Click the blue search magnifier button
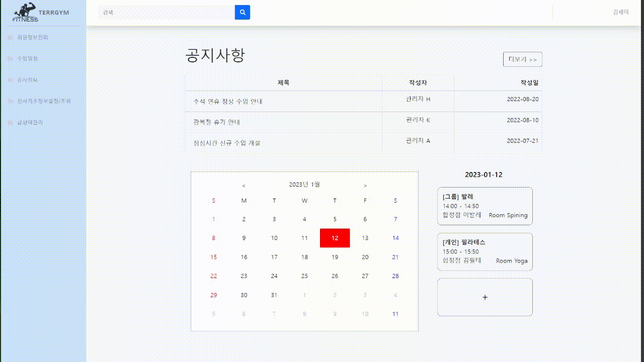The width and height of the screenshot is (644, 362). [x=243, y=13]
